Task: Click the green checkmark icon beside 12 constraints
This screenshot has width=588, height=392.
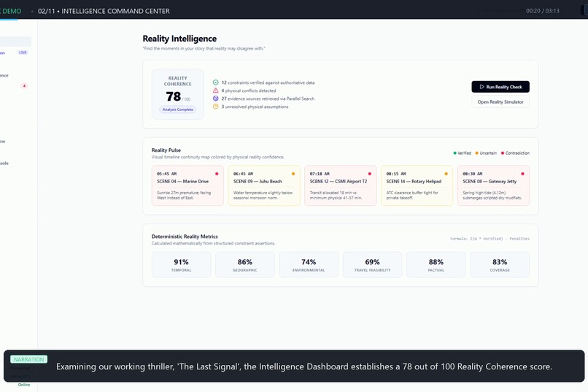Action: (216, 82)
